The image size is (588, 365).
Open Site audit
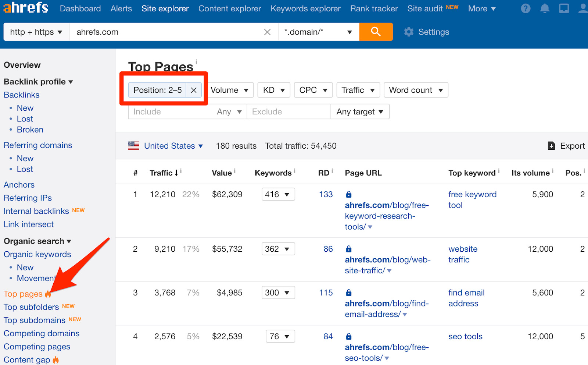click(425, 8)
